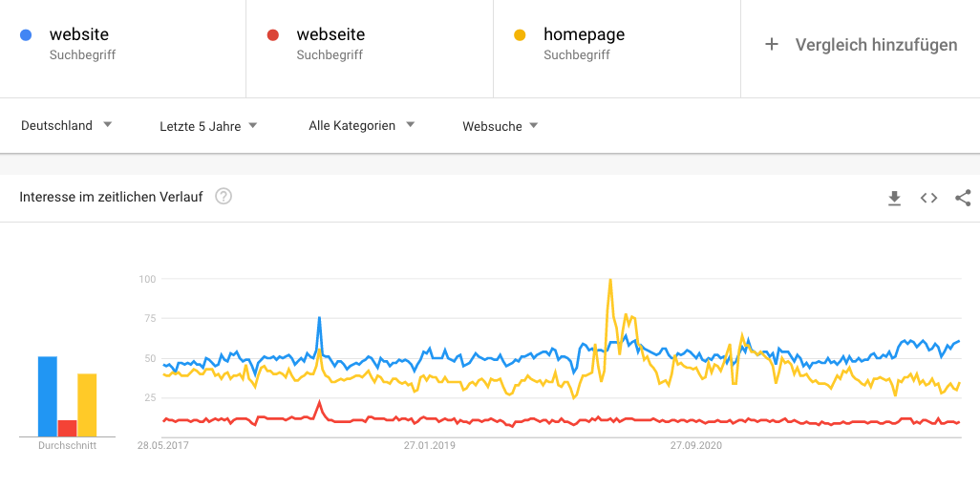This screenshot has width=980, height=489.
Task: Click the red dot beside webseite
Action: point(272,35)
